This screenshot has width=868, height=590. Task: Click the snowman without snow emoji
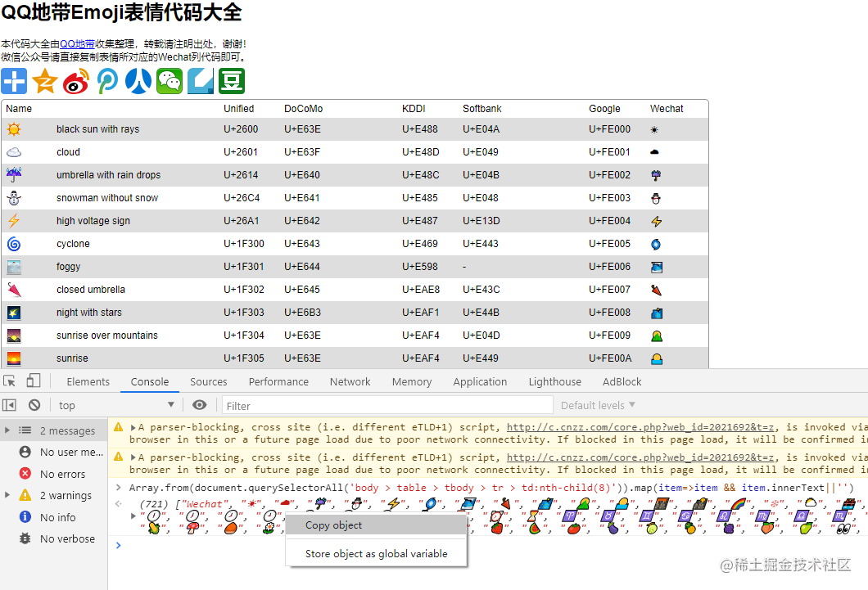(x=14, y=198)
